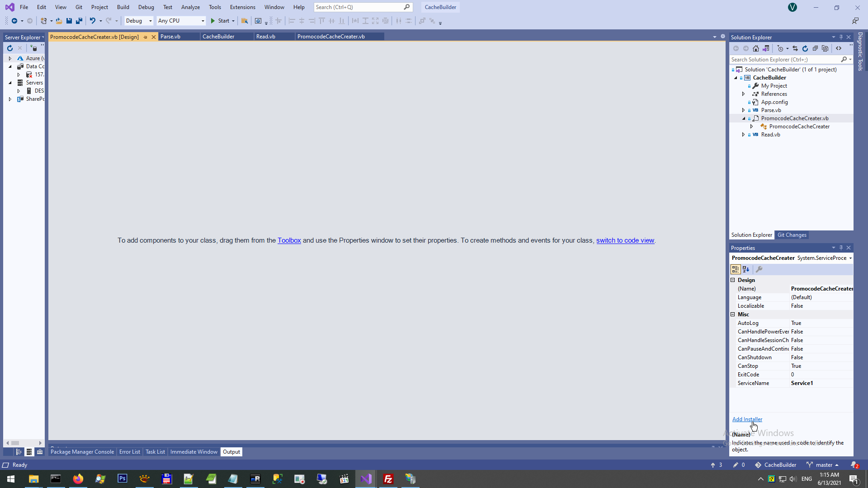This screenshot has width=868, height=488.
Task: Click the Add Installer link
Action: [747, 419]
